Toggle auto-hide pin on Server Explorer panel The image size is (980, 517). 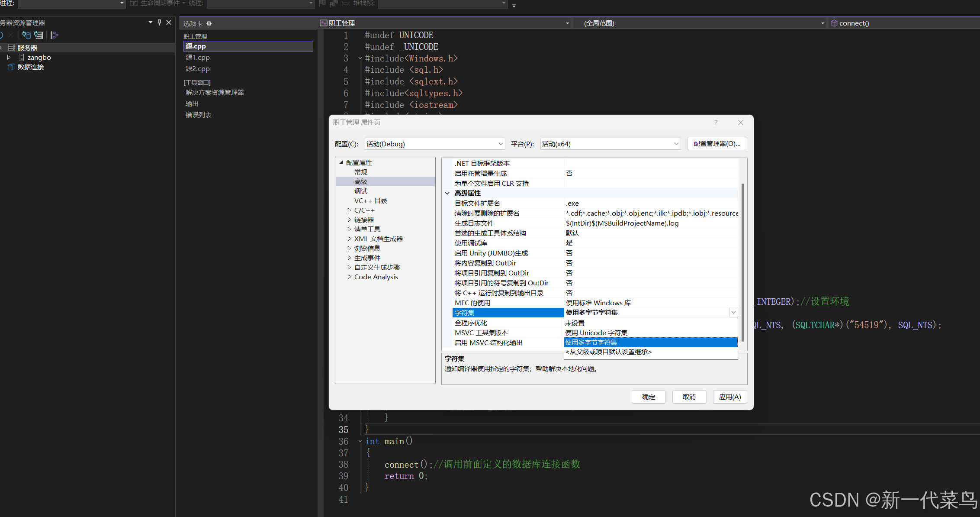[159, 22]
